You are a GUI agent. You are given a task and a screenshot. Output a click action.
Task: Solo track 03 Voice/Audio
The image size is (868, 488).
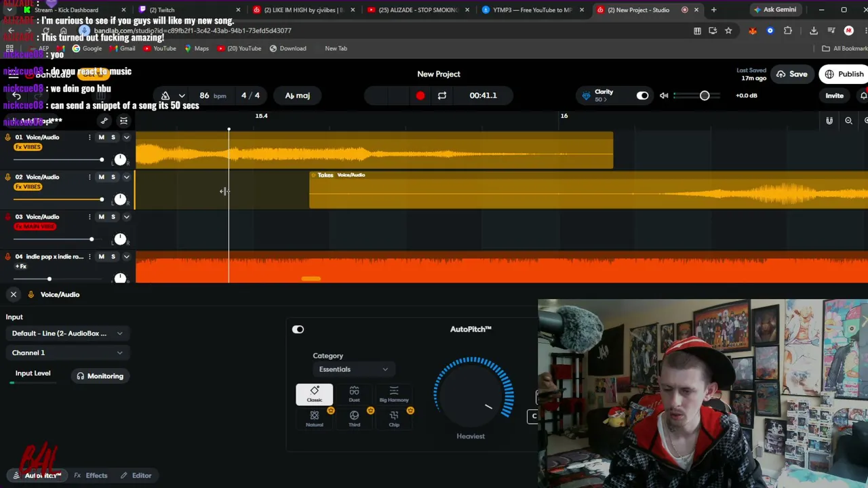click(113, 217)
